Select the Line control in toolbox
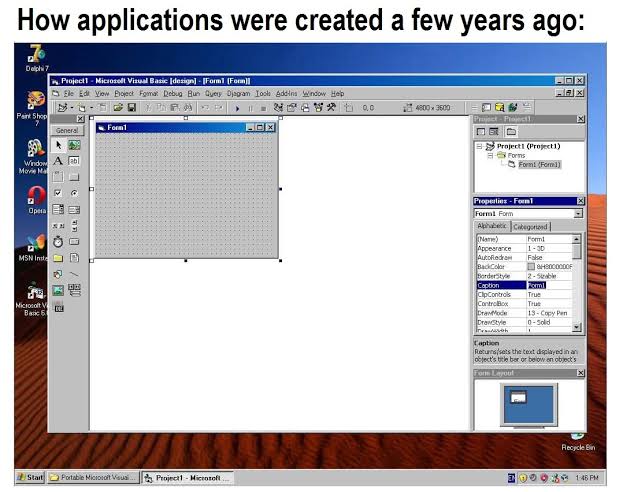The height and width of the screenshot is (492, 623). 74,274
